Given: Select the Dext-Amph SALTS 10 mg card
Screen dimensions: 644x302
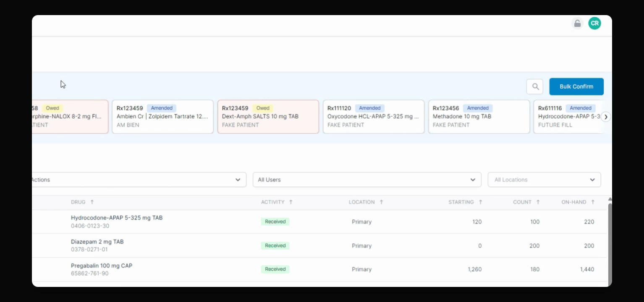Looking at the screenshot, I should click(268, 117).
